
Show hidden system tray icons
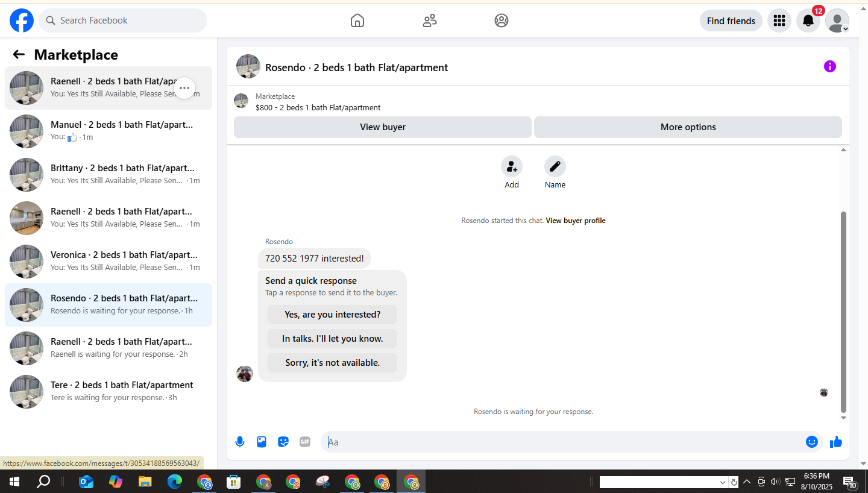pyautogui.click(x=747, y=482)
